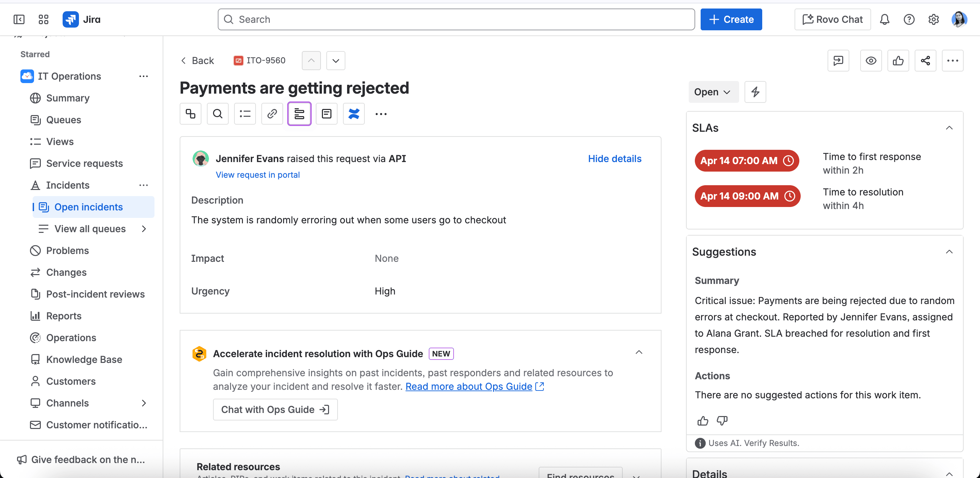Click the thumbs down on AI suggestions
The height and width of the screenshot is (478, 980).
coord(722,420)
